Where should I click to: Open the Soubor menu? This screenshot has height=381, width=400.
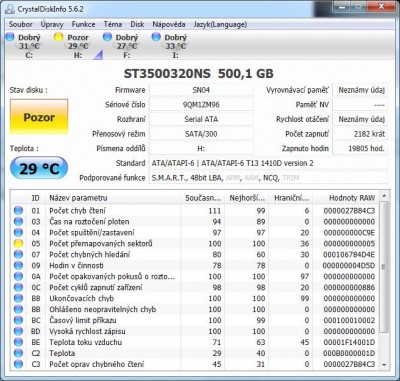pos(21,24)
